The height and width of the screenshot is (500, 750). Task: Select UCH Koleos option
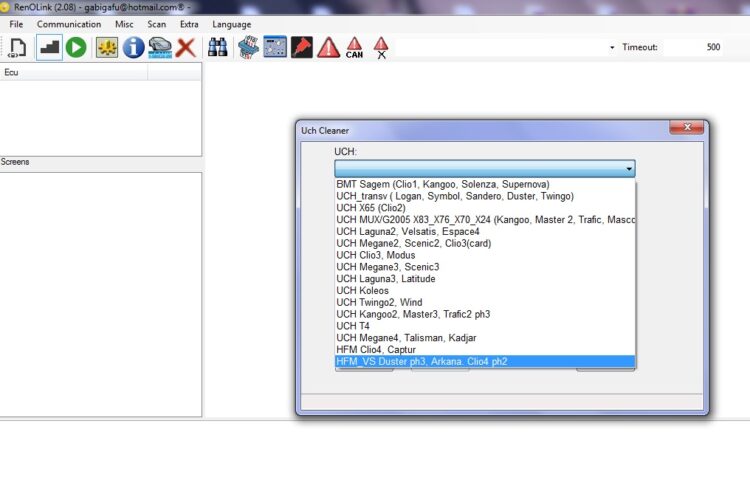[x=485, y=290]
